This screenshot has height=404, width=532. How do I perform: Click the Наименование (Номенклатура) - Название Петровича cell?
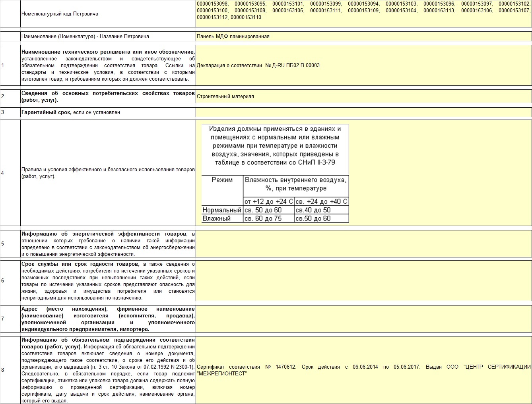pos(108,36)
